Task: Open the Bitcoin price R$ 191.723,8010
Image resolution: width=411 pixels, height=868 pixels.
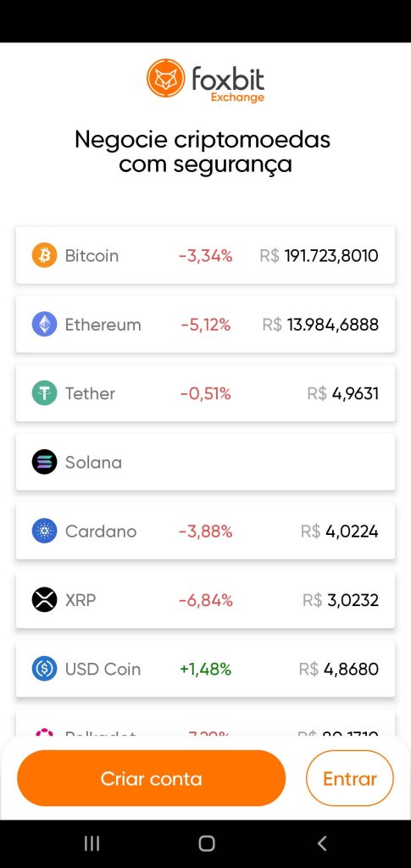Action: click(319, 256)
